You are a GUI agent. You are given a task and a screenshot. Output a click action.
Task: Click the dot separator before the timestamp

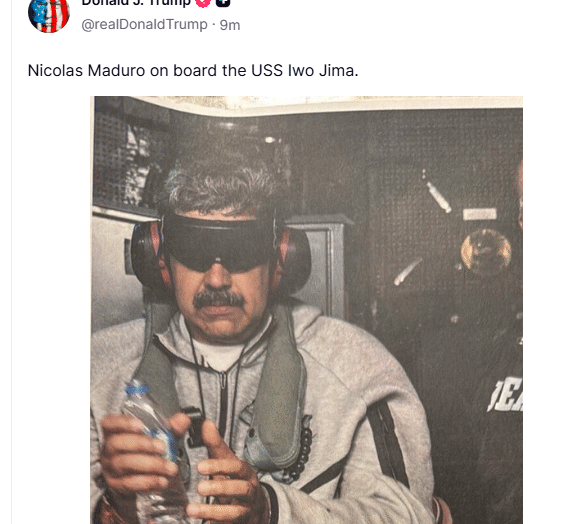point(214,25)
